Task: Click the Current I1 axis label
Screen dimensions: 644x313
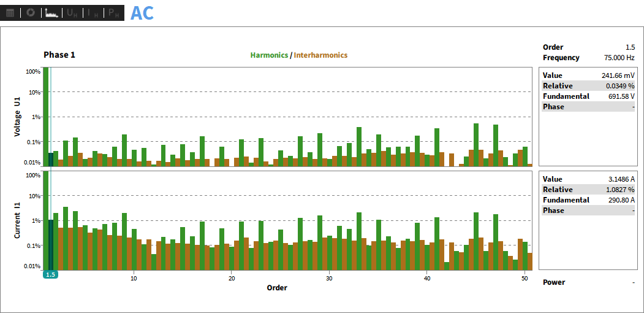Action: point(18,220)
